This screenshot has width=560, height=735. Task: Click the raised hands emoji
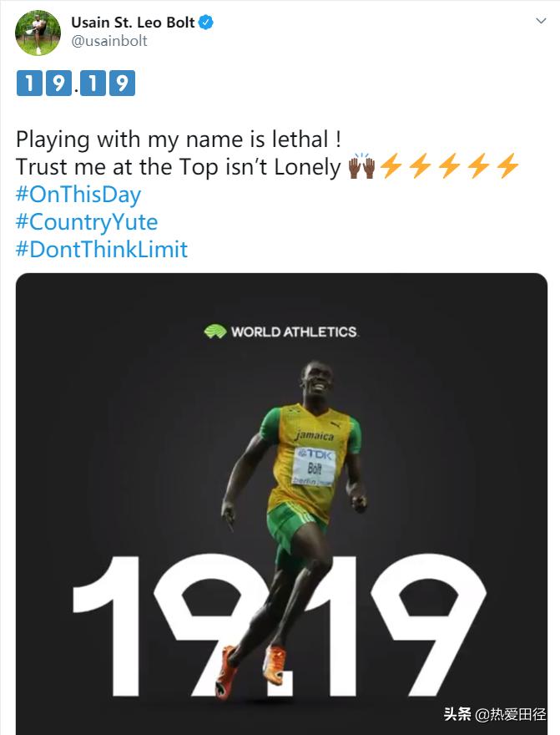(361, 167)
